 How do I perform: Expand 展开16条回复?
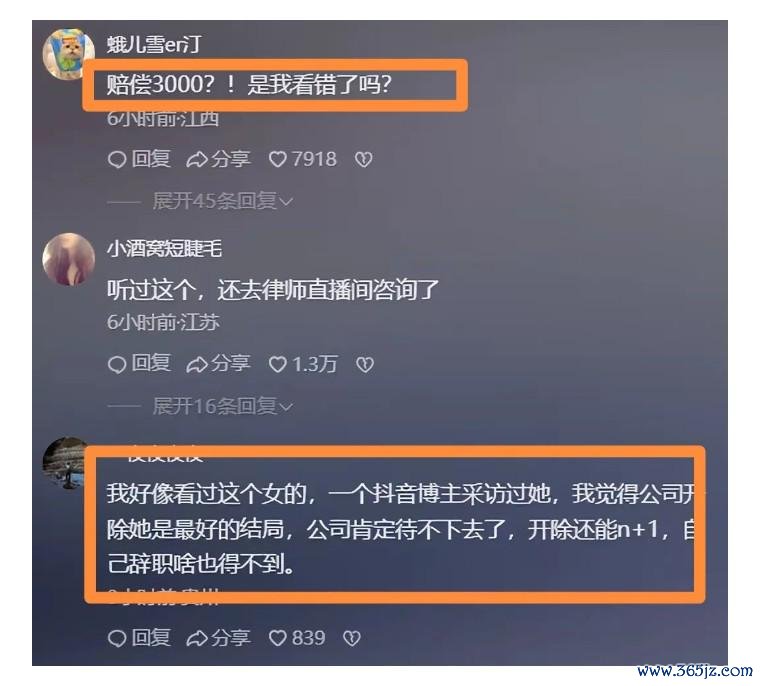click(x=222, y=406)
